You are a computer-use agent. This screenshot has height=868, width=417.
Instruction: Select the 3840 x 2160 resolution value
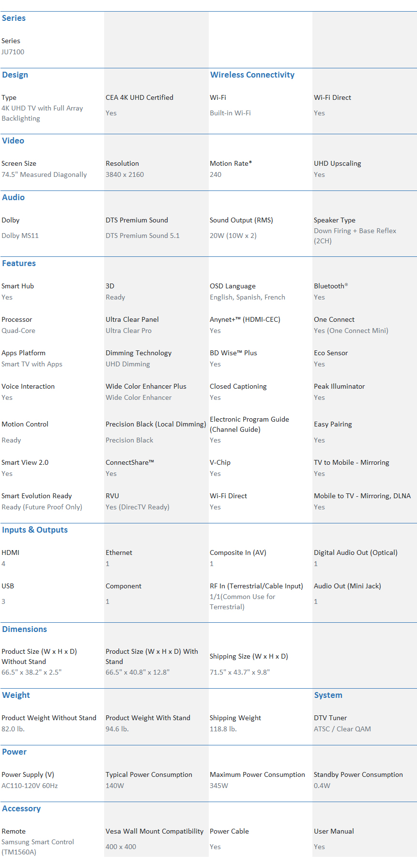coord(124,174)
